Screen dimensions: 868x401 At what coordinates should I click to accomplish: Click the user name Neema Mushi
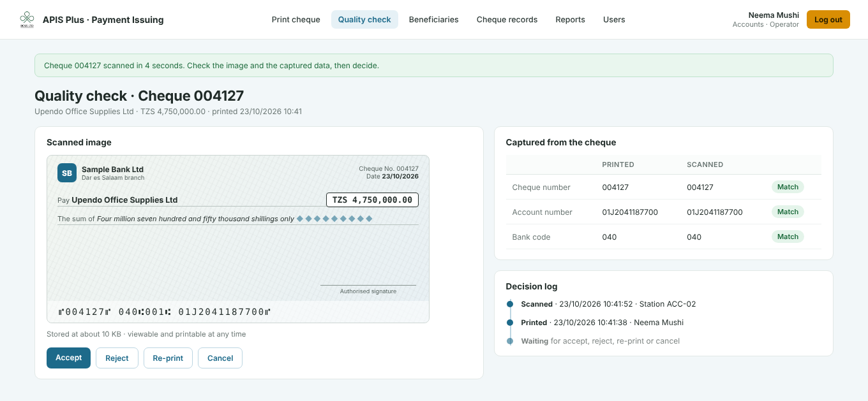[x=774, y=15]
